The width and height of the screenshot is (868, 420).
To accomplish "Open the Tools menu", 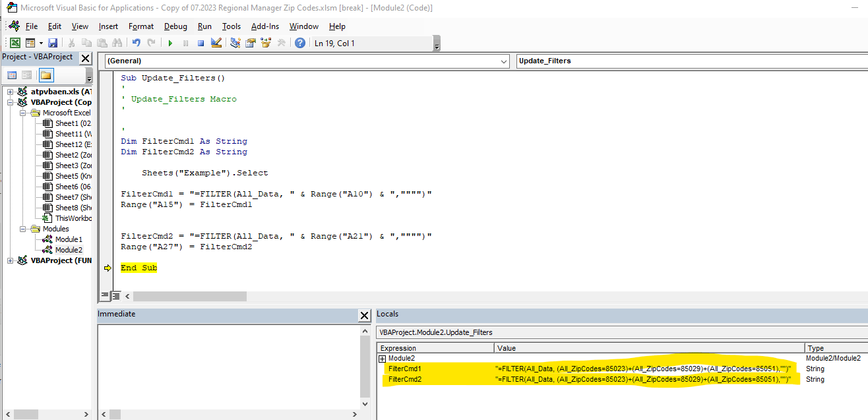I will click(x=232, y=26).
